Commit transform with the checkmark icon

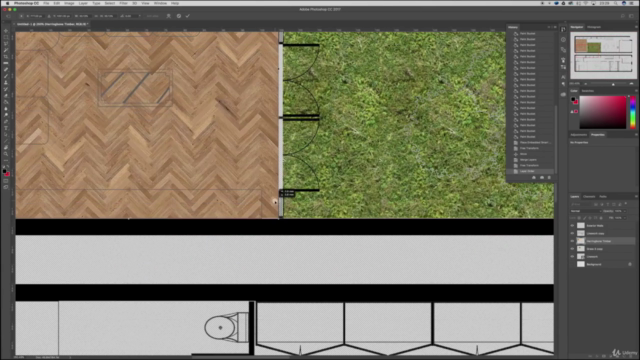point(188,16)
